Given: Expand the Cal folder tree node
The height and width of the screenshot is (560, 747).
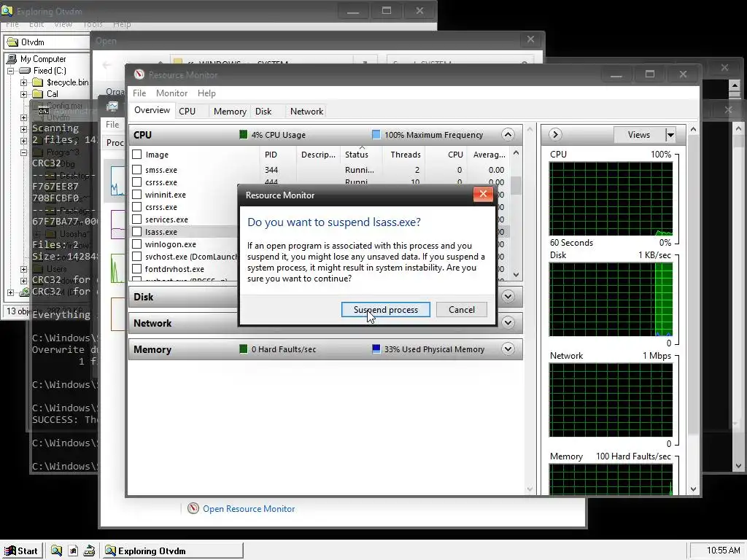Looking at the screenshot, I should (24, 94).
